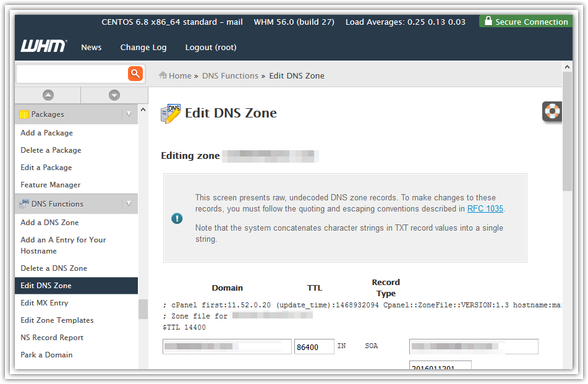This screenshot has width=588, height=384.
Task: Click the sidebar down-arrow navigation icon
Action: point(114,95)
